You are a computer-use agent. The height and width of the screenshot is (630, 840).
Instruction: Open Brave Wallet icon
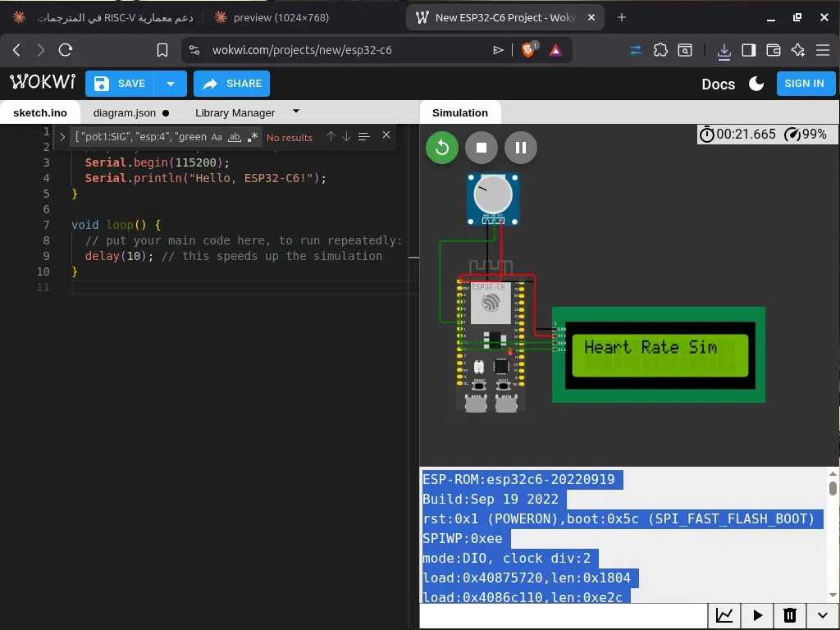pyautogui.click(x=773, y=50)
